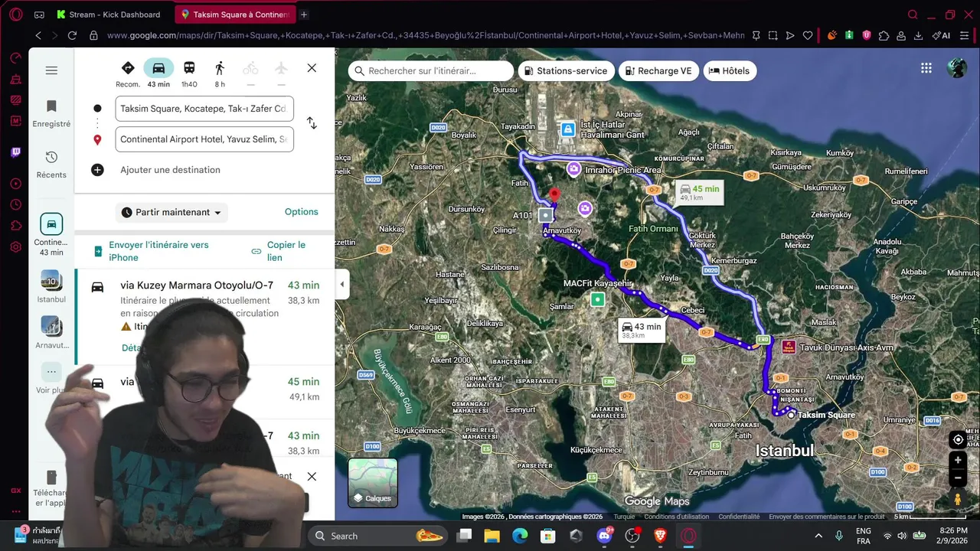The image size is (980, 551).
Task: Filter by Hôtels chip
Action: tap(730, 70)
